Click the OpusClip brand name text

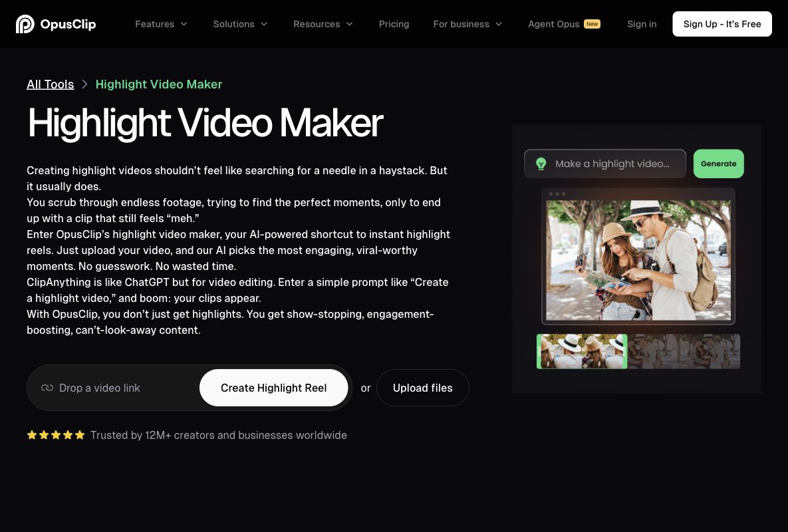pos(68,24)
